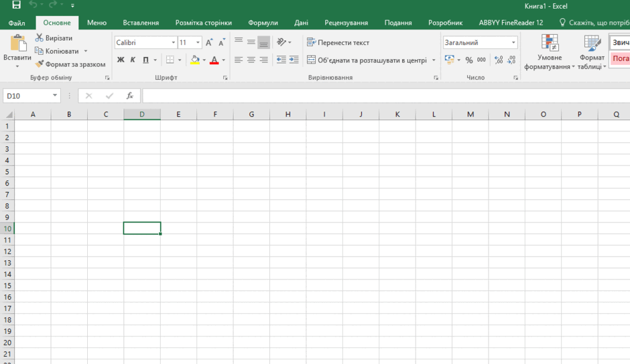Copy selection with Копіювати
The height and width of the screenshot is (364, 630).
pos(57,51)
